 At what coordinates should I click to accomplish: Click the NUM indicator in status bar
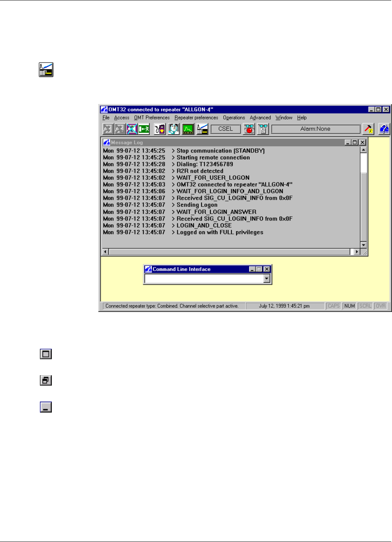349,306
